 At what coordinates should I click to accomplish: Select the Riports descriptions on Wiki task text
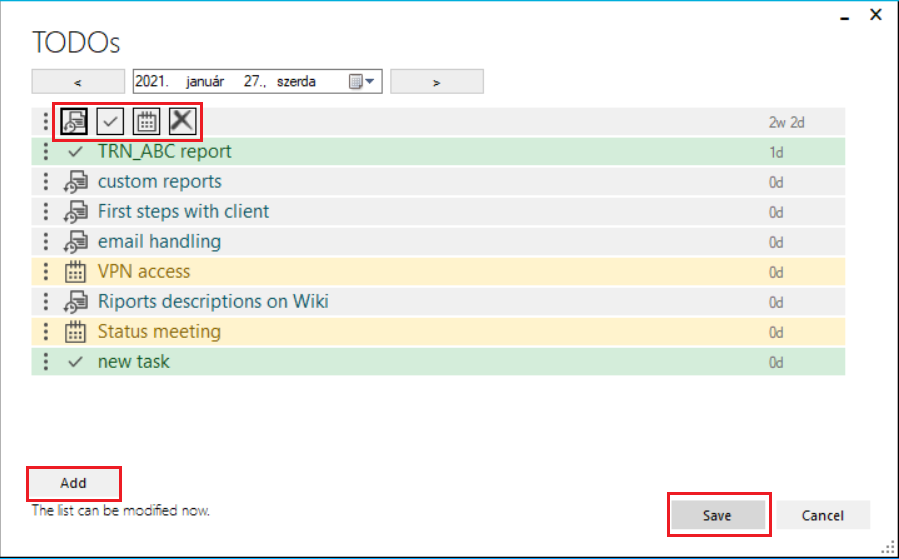coord(213,302)
